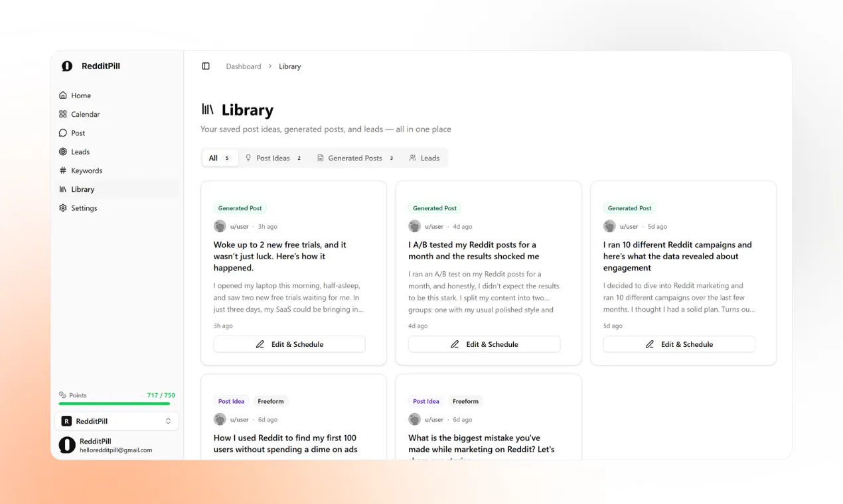The height and width of the screenshot is (504, 843).
Task: Click the Keywords hash icon
Action: pos(63,170)
